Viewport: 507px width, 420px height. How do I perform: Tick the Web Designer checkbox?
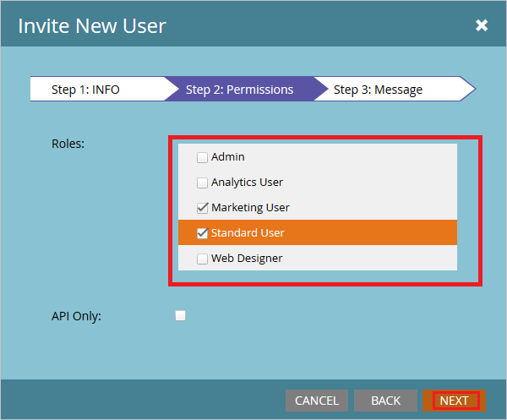pos(202,259)
